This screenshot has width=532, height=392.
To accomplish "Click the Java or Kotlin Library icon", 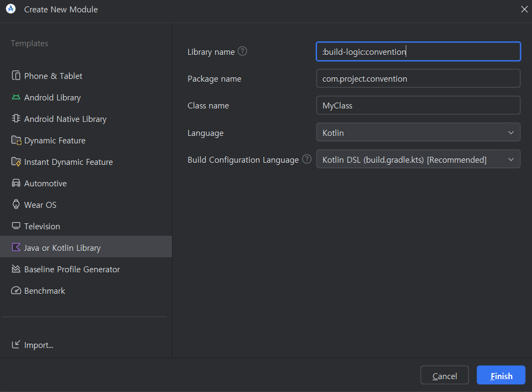I will coord(16,247).
